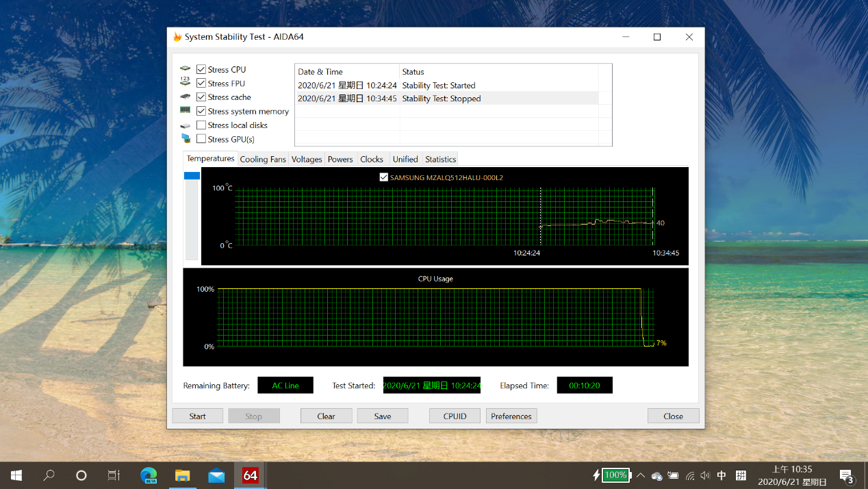Click the 'Remaining Battery:' label

[216, 386]
